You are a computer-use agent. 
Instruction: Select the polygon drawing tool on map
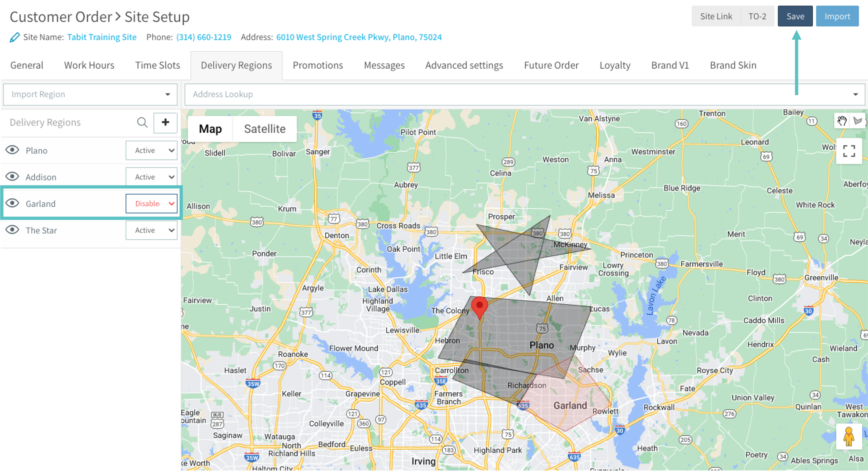858,120
